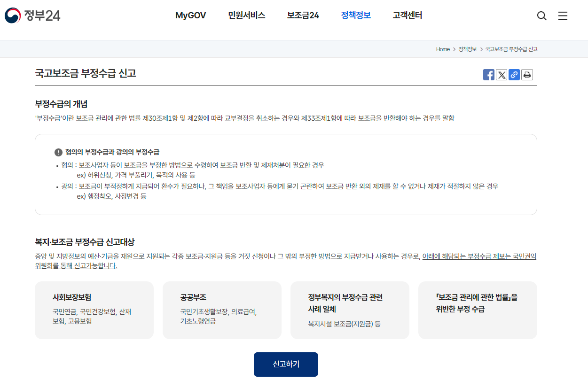Go to Home via the breadcrumb
The image size is (588, 380).
pyautogui.click(x=442, y=49)
